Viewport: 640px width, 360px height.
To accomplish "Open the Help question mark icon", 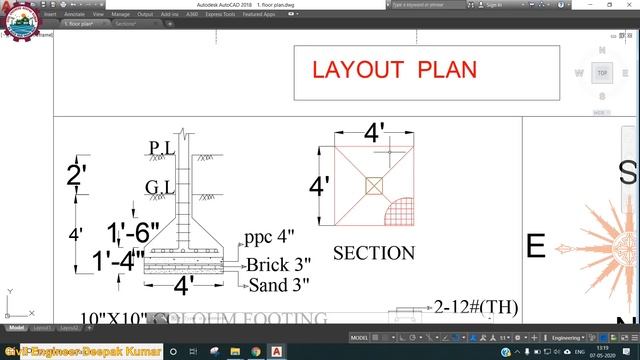I will pos(560,5).
